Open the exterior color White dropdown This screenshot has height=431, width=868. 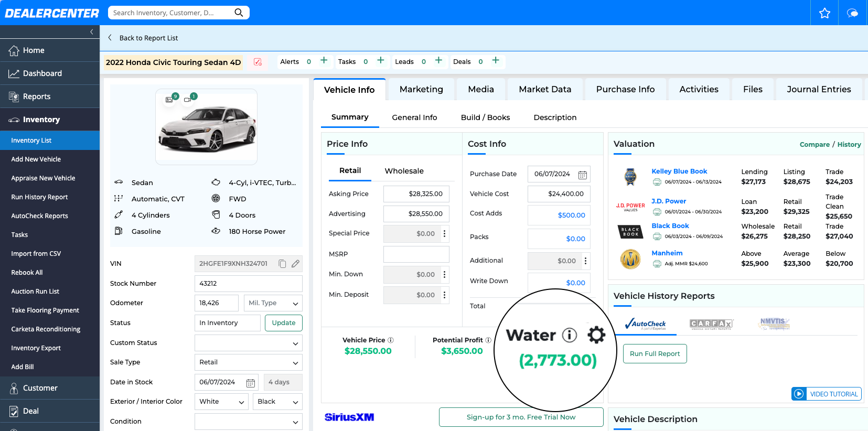(221, 402)
